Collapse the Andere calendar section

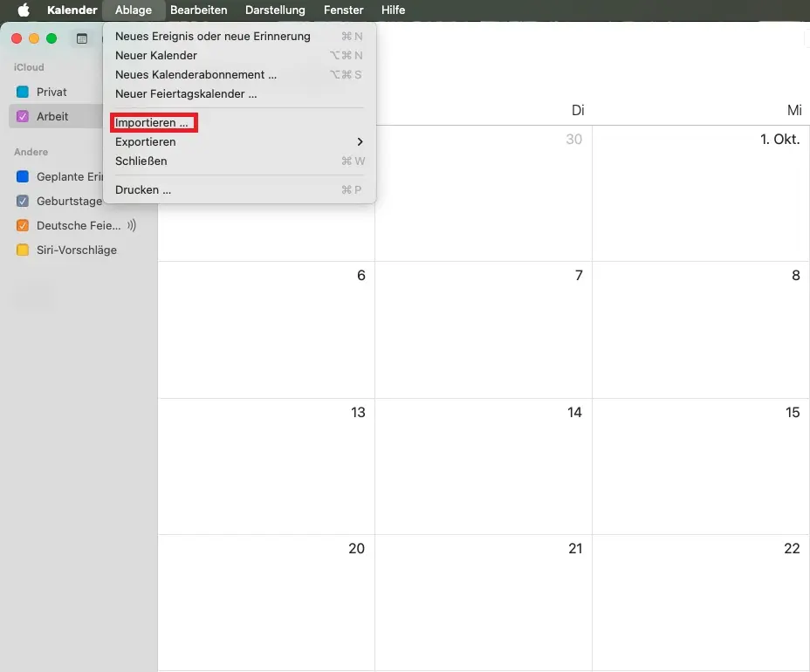[x=31, y=152]
